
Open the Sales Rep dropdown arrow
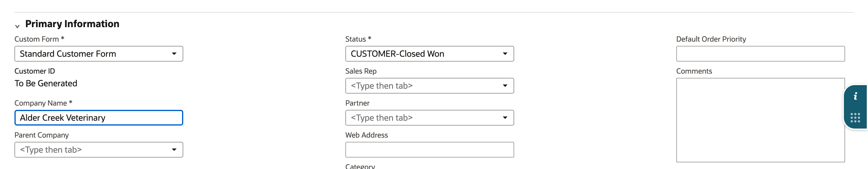click(505, 86)
